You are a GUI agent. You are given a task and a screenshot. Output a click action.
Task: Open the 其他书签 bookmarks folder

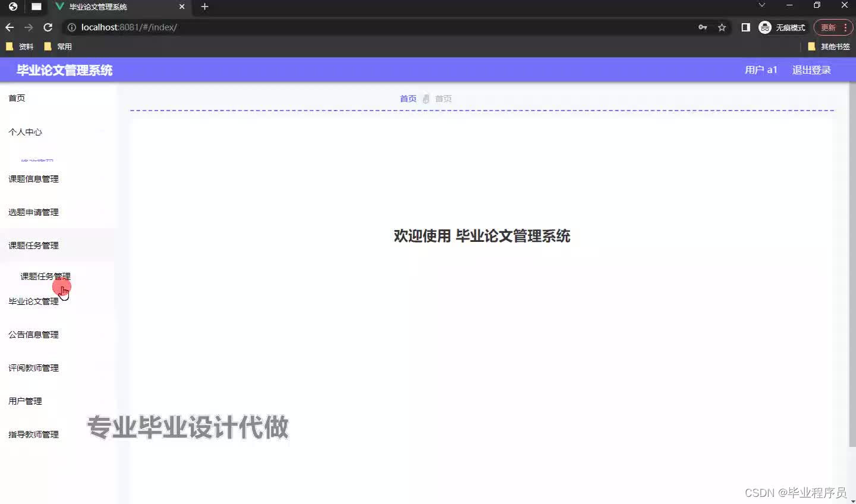pyautogui.click(x=829, y=46)
